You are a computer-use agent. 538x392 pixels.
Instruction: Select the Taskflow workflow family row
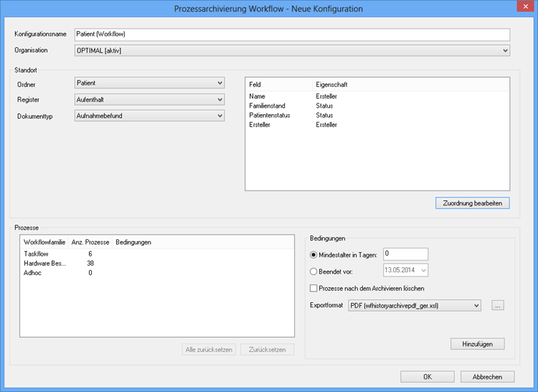pyautogui.click(x=36, y=254)
